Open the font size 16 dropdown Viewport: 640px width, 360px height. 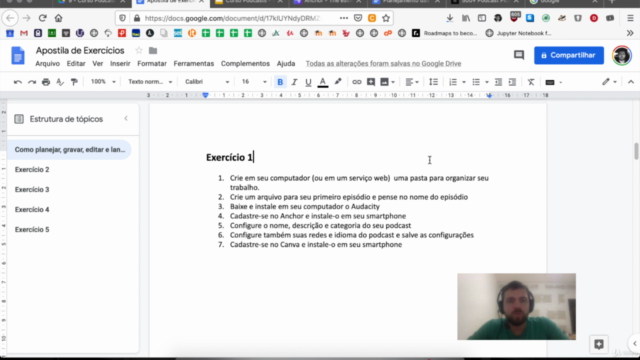(253, 82)
